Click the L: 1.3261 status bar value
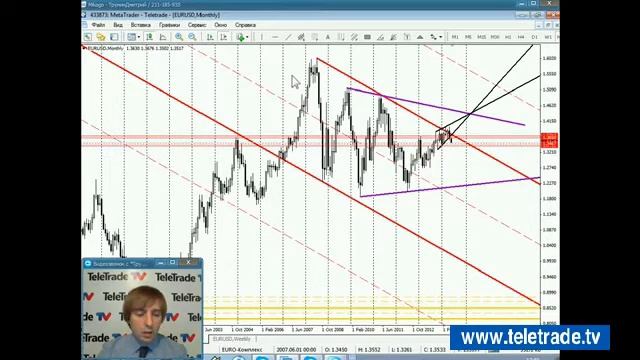 402,350
